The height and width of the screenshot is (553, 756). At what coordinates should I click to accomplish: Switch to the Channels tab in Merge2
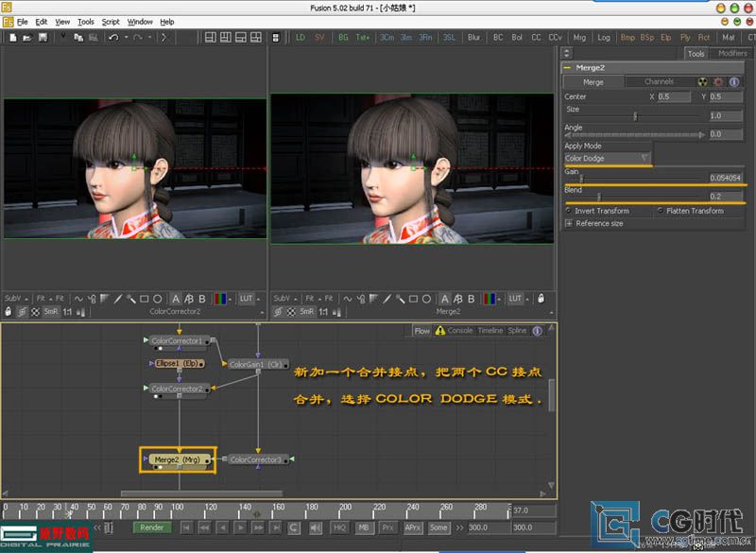[x=659, y=82]
